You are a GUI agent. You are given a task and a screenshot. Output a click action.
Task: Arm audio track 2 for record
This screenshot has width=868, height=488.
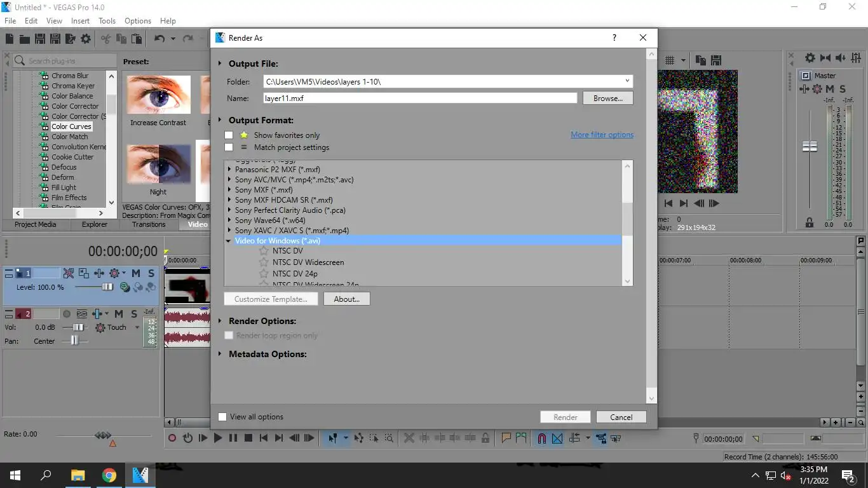pyautogui.click(x=67, y=314)
